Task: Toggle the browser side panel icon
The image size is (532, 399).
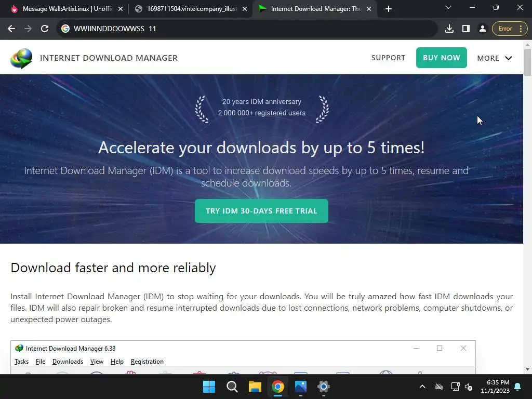Action: pyautogui.click(x=466, y=29)
